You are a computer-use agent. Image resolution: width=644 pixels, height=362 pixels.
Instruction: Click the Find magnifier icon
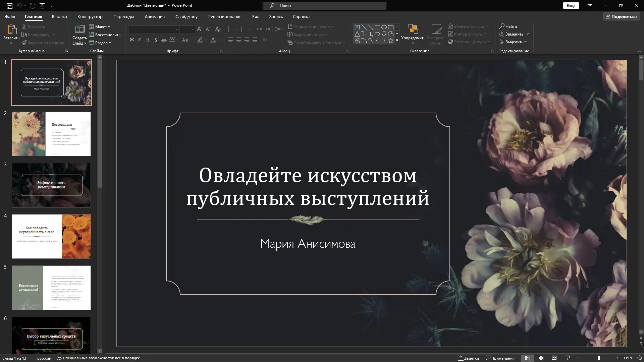click(x=502, y=26)
